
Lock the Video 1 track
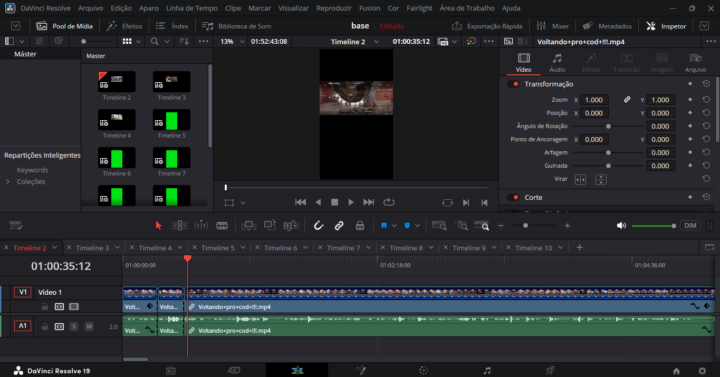pos(45,307)
